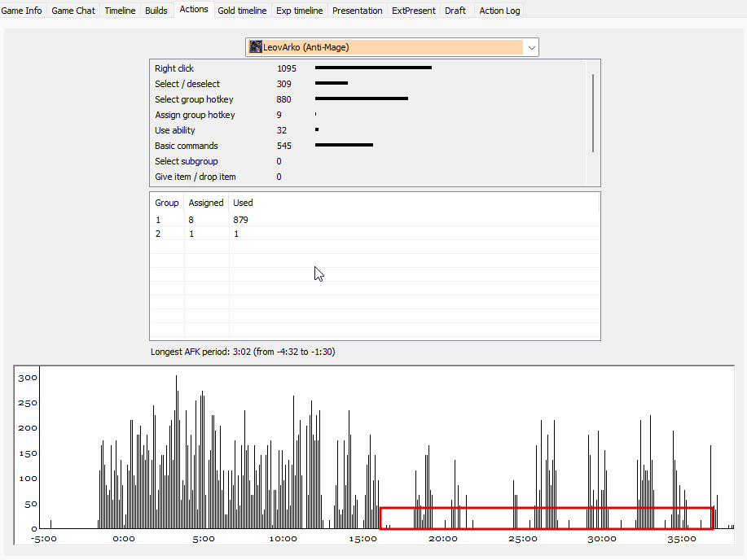The height and width of the screenshot is (560, 747).
Task: Expand the player selection dropdown arrow
Action: coord(531,48)
